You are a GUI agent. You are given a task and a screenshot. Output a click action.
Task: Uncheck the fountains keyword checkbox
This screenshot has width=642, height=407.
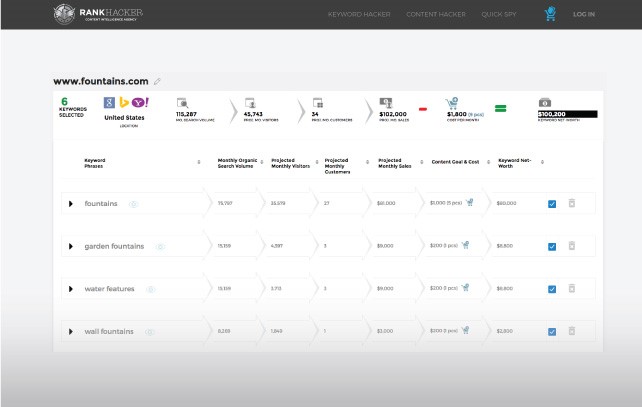point(552,204)
